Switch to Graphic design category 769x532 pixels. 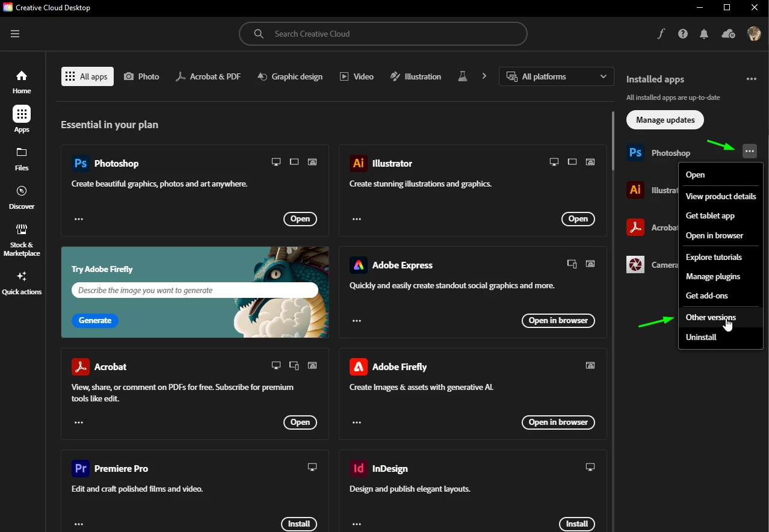point(290,76)
